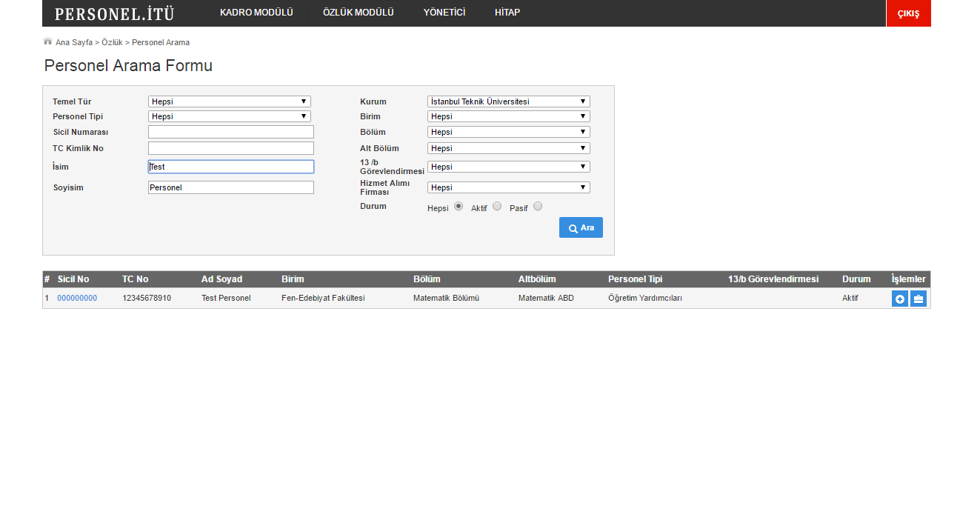980x523 pixels.
Task: Click the home icon in breadcrumb
Action: click(47, 41)
